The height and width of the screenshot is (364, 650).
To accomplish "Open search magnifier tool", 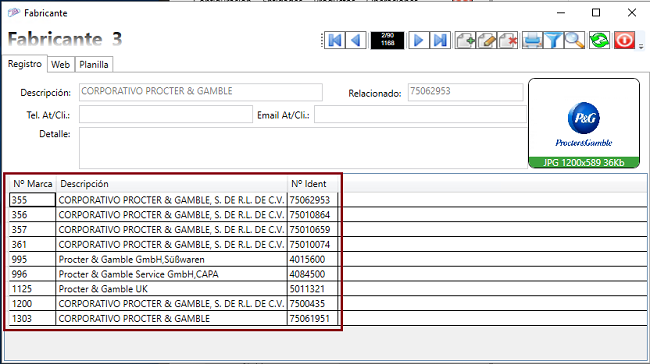I will click(x=575, y=40).
